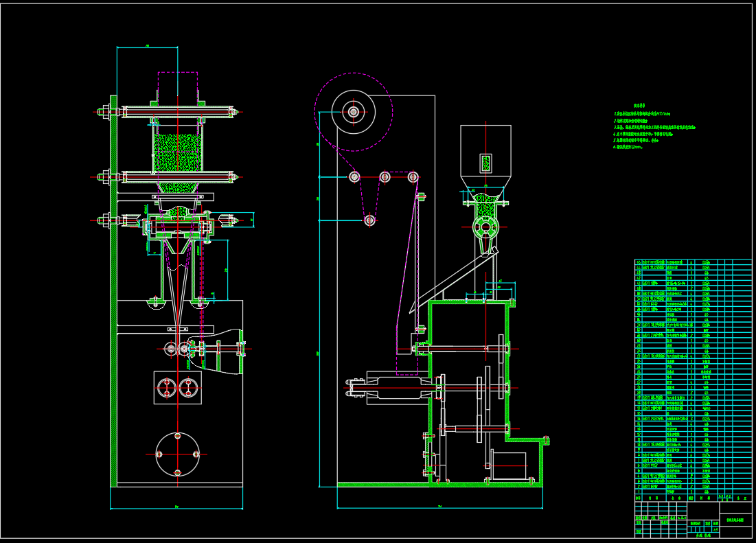The height and width of the screenshot is (543, 756).
Task: Click the green technical requirements notes text
Action: (652, 128)
